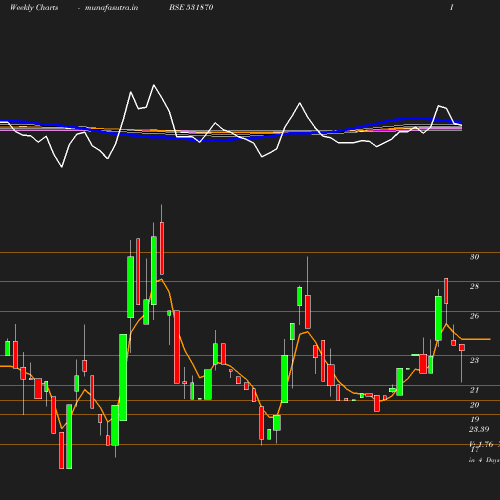Select the last red candlestick on the right
Image resolution: width=500 pixels, height=500 pixels.
[x=462, y=348]
